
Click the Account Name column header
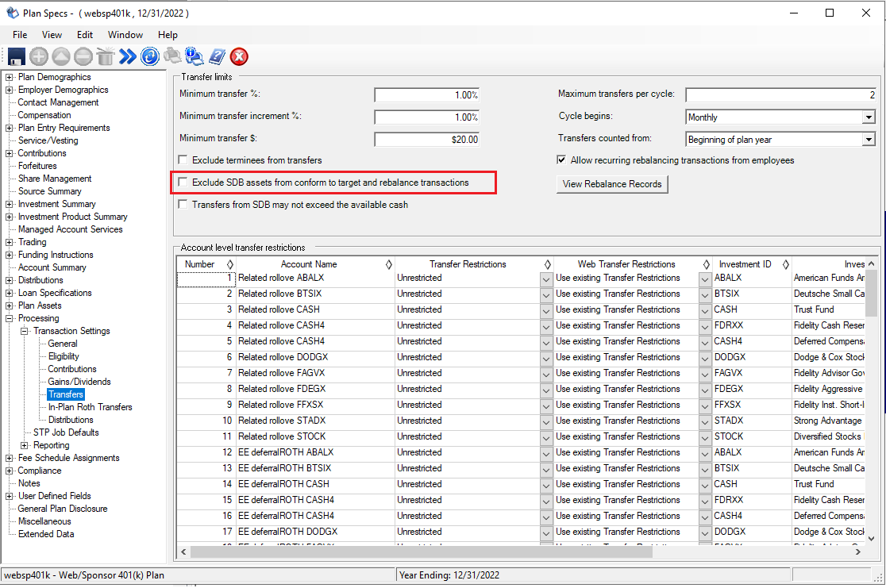[309, 264]
